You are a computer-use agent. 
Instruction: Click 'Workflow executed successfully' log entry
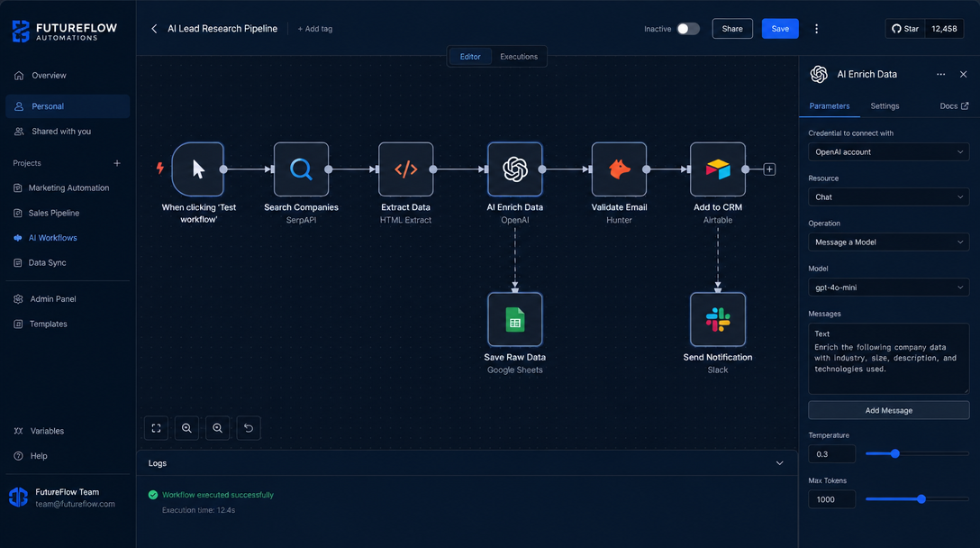217,495
